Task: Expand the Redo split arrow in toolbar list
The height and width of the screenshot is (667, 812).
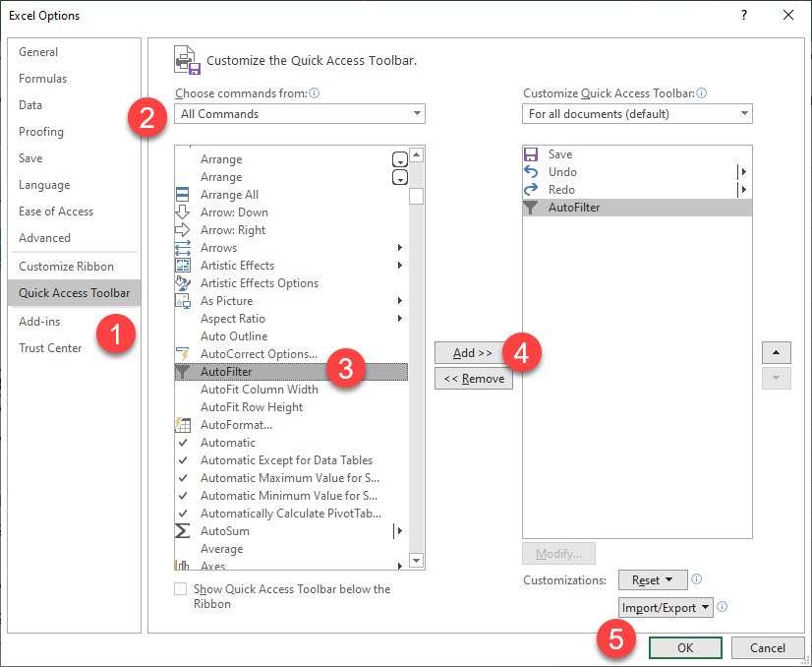Action: click(743, 190)
